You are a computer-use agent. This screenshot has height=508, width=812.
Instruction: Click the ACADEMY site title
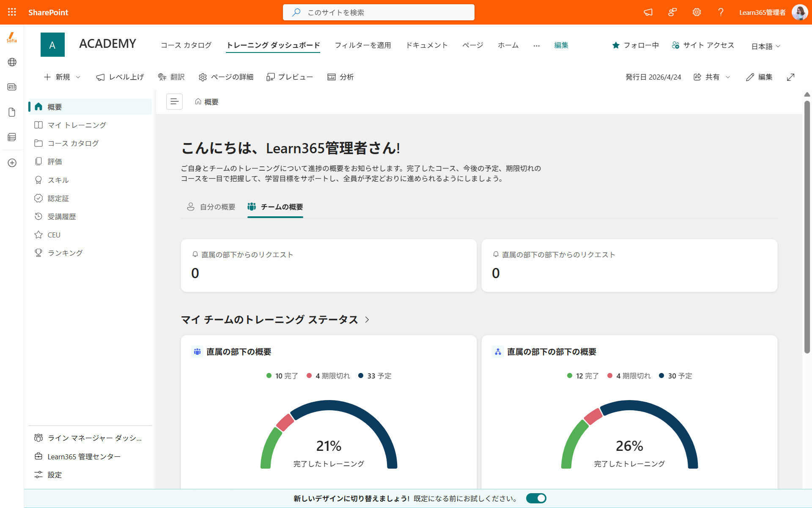pos(107,44)
